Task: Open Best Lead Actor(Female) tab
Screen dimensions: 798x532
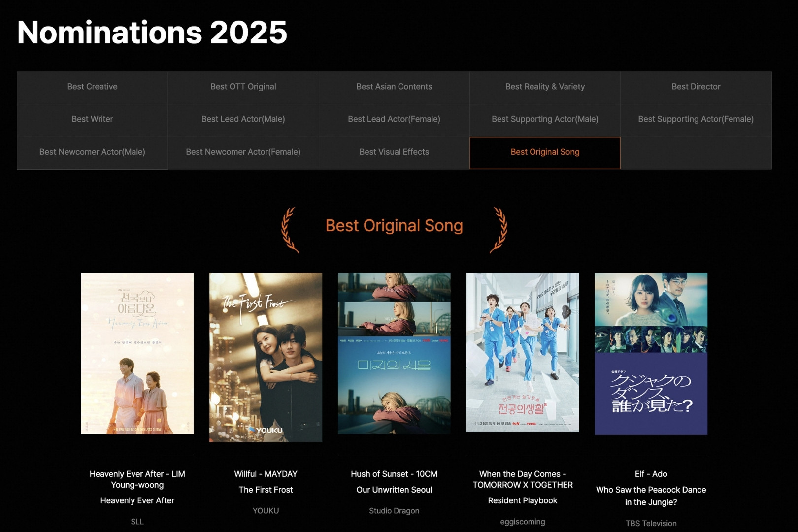Action: tap(394, 119)
